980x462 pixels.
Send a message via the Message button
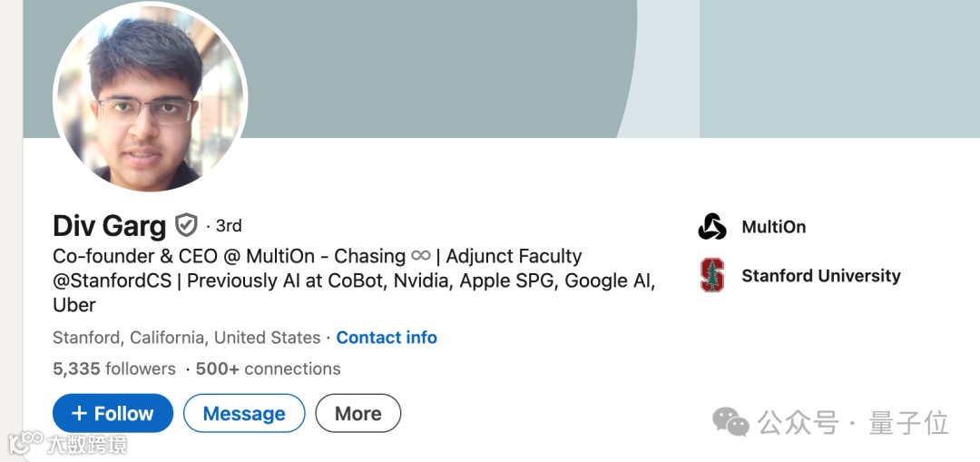point(244,413)
